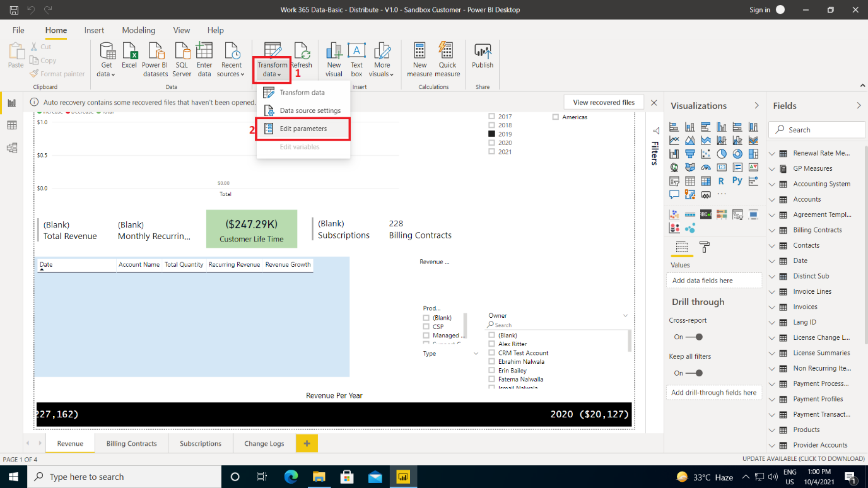Turn off the Keep all filters toggle

[x=693, y=373]
